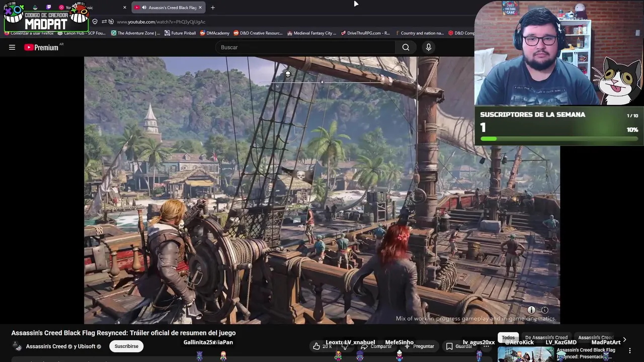This screenshot has height=362, width=644.
Task: Click the Buscar search field
Action: click(x=306, y=47)
